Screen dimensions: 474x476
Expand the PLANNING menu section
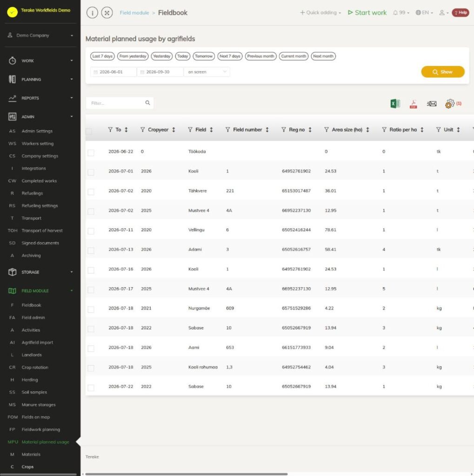[40, 79]
